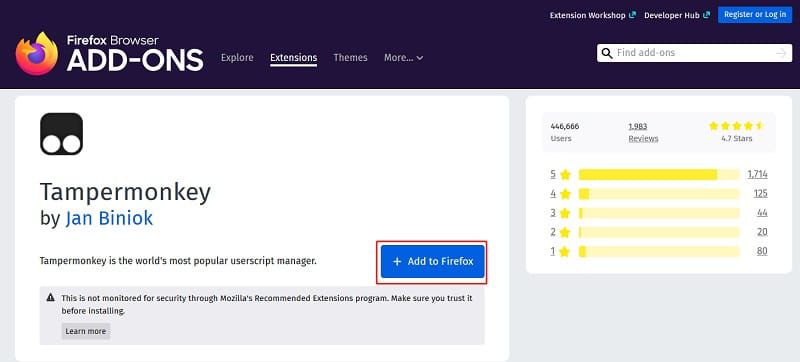Image resolution: width=800 pixels, height=362 pixels.
Task: Click Register or Log in button
Action: pos(755,15)
